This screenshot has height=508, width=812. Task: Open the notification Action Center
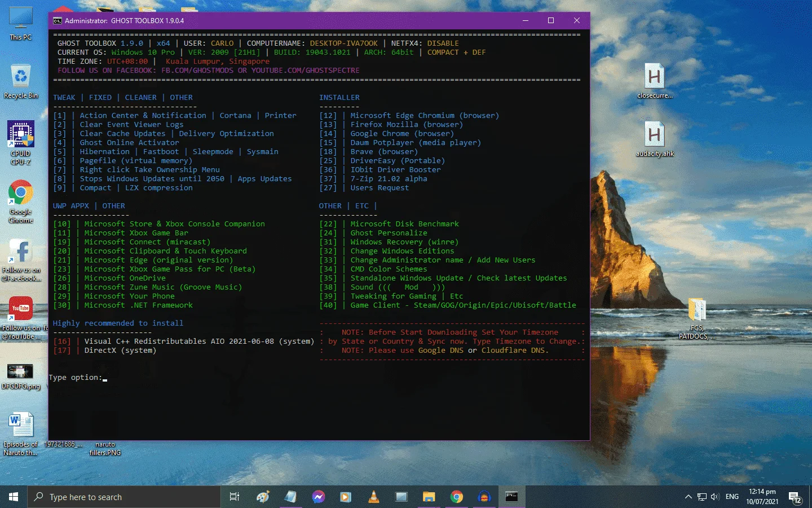click(796, 497)
